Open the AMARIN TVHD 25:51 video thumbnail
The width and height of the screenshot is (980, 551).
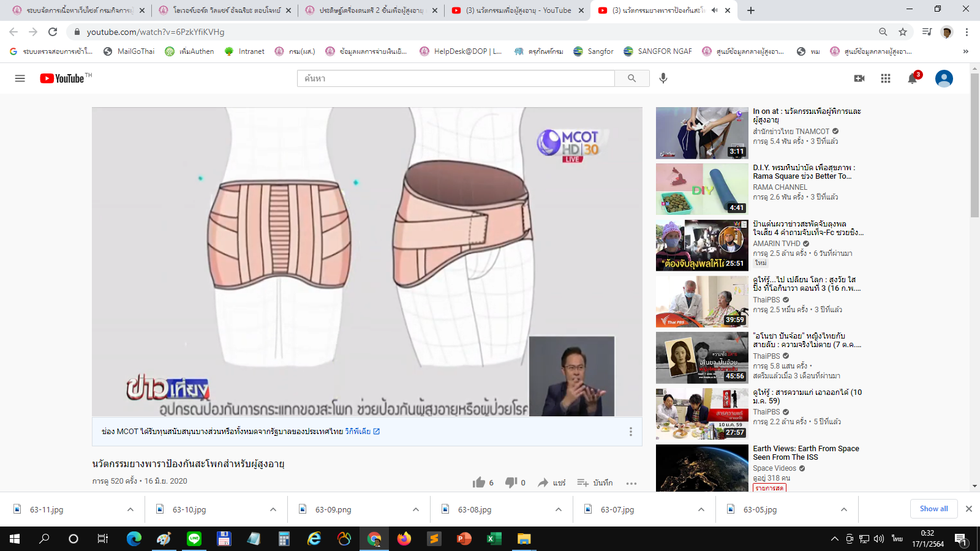coord(702,246)
